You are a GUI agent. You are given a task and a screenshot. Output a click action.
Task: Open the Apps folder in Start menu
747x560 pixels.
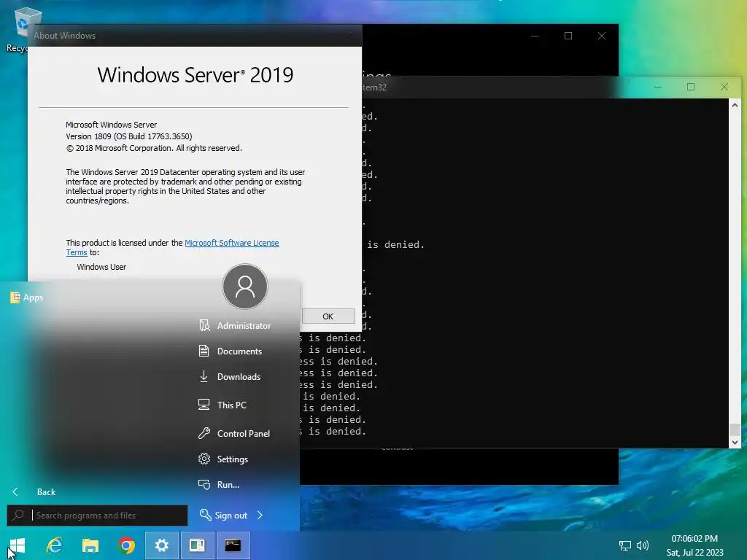[27, 297]
